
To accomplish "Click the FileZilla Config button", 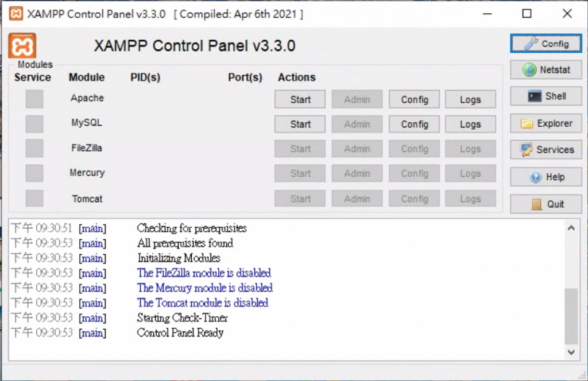I will click(415, 149).
